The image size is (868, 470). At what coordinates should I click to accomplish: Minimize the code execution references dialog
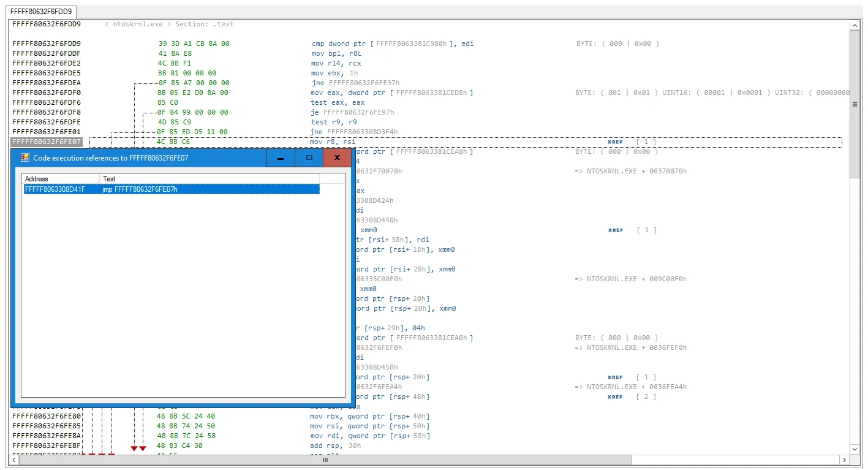click(280, 158)
